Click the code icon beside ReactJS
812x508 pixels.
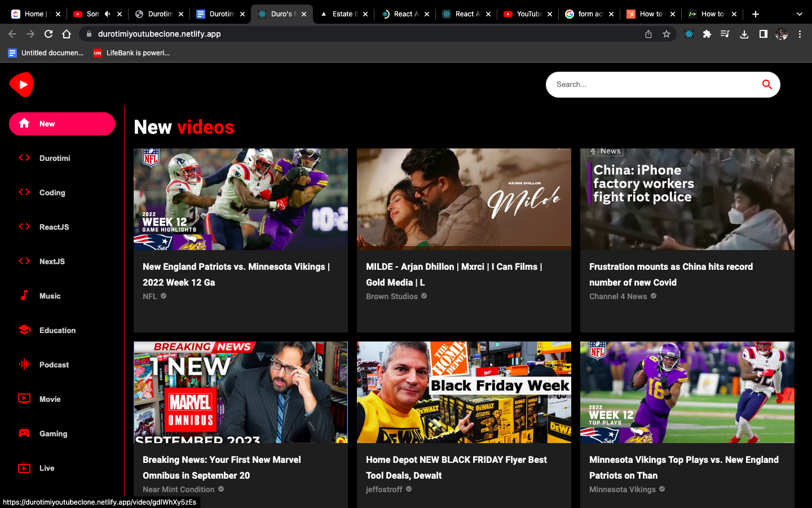click(24, 226)
